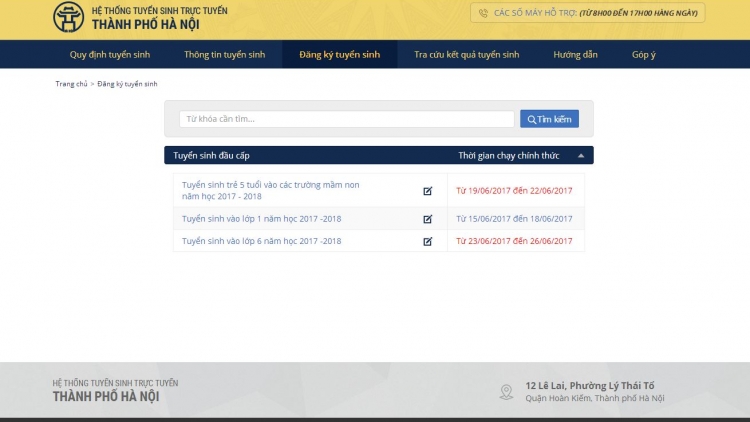This screenshot has width=750, height=422.
Task: Click the edit icon for preschool enrollment row
Action: click(x=428, y=191)
